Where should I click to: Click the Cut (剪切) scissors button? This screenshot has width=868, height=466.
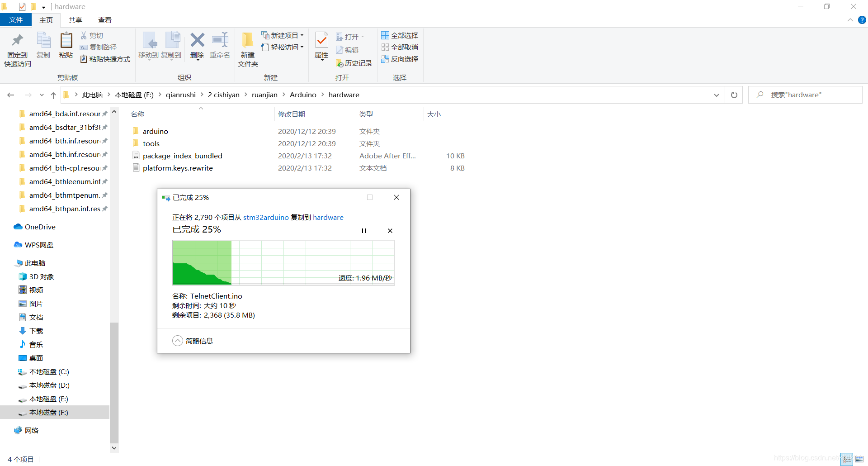tap(92, 35)
